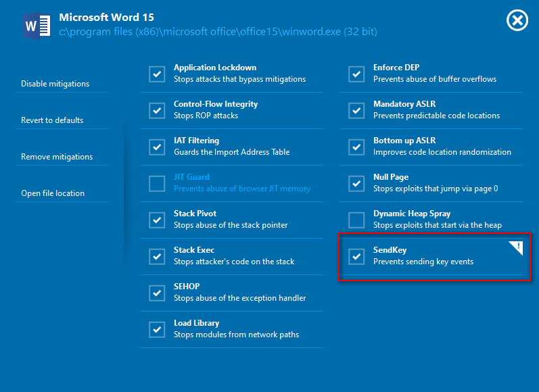Screen dimensions: 539x392
Task: Close the mitigation settings panel
Action: click(517, 20)
